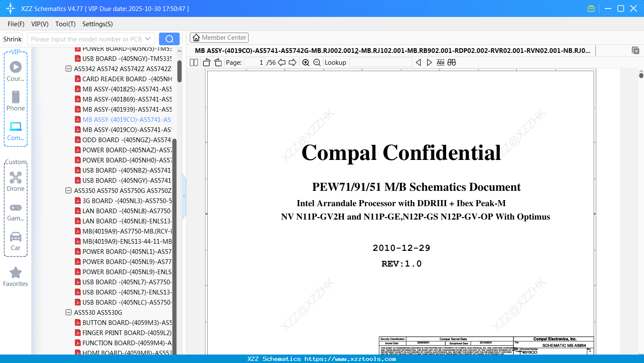Open USB BOARD -(405NLC)-AS5750 file
The image size is (644, 363).
coord(123,302)
